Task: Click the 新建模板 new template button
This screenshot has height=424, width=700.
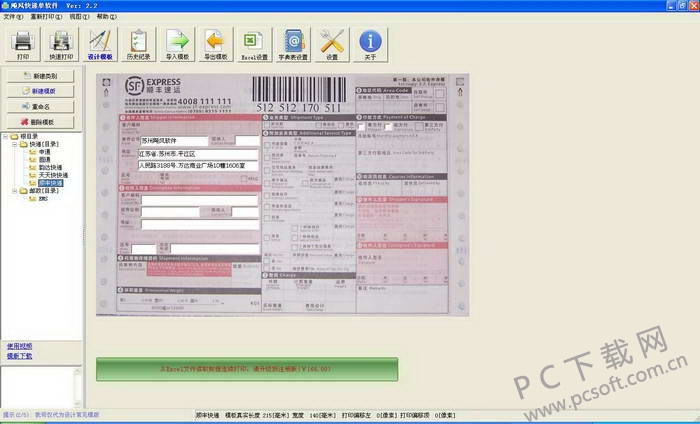Action: point(40,91)
